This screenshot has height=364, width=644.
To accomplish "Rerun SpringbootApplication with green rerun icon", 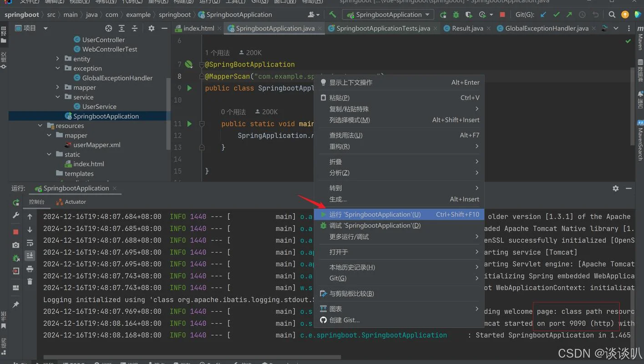I will [16, 202].
